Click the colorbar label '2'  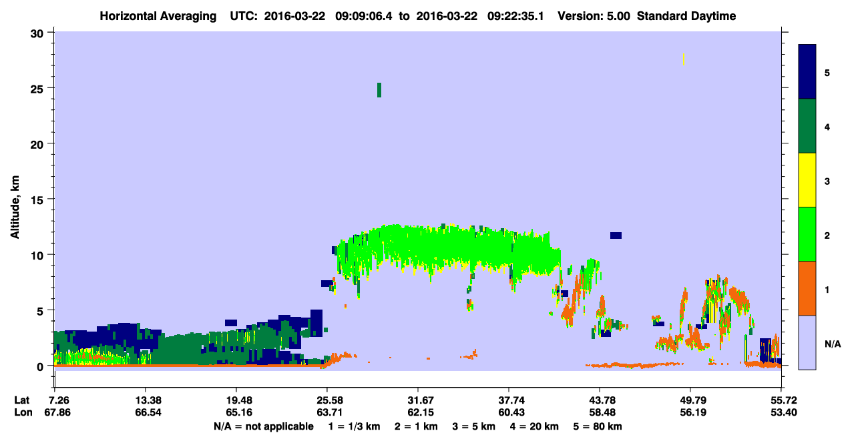(x=827, y=234)
